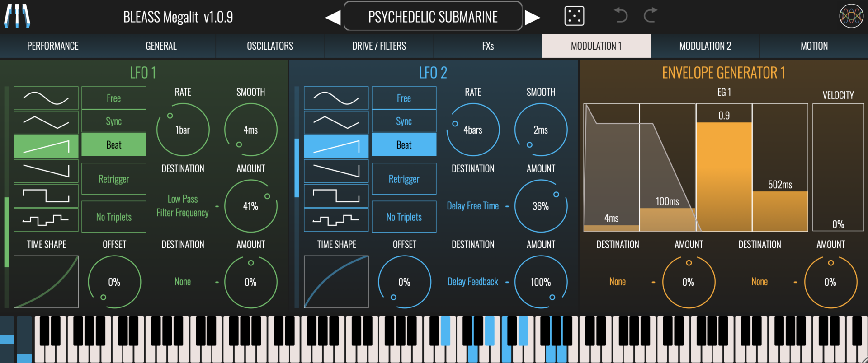Screen dimensions: 868x363
Task: Click the redo arrow icon
Action: point(650,16)
